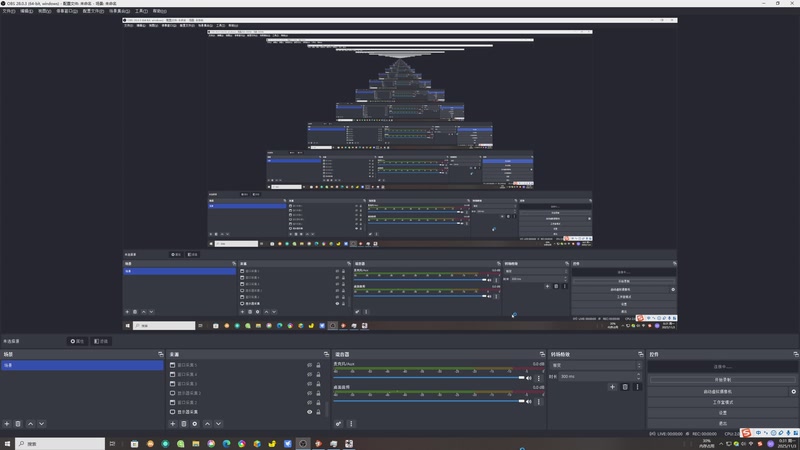
Task: Mute the desktop audio speaker icon
Action: tap(529, 402)
